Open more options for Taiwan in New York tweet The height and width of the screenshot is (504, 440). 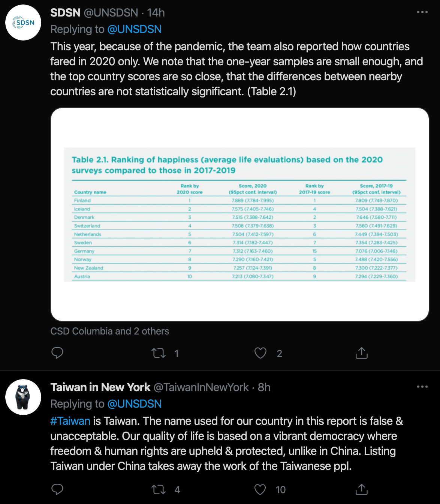(x=422, y=387)
